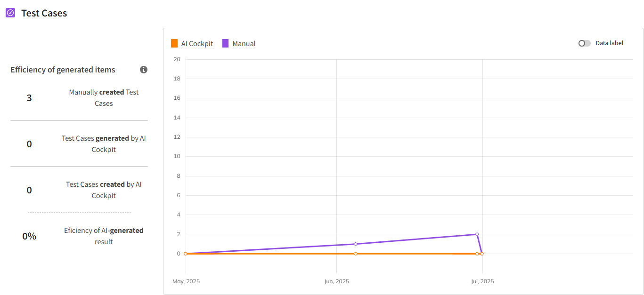This screenshot has height=295, width=644.
Task: Click the purple Test Cases checkmark icon
Action: click(x=10, y=13)
